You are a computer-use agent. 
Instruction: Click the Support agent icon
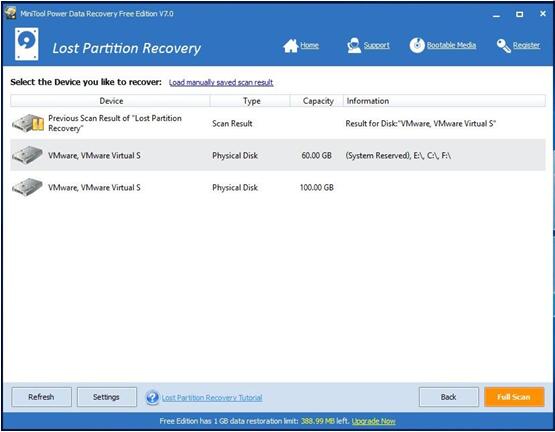354,46
